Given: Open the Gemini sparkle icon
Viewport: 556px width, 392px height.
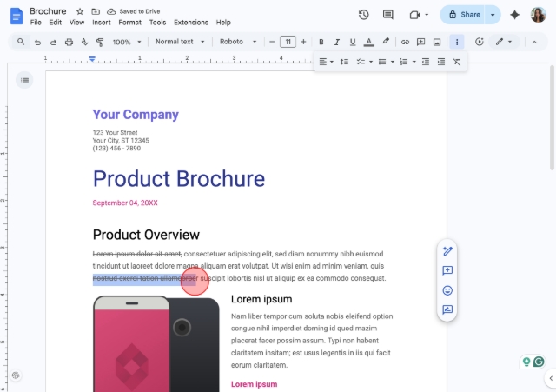Looking at the screenshot, I should (x=514, y=15).
